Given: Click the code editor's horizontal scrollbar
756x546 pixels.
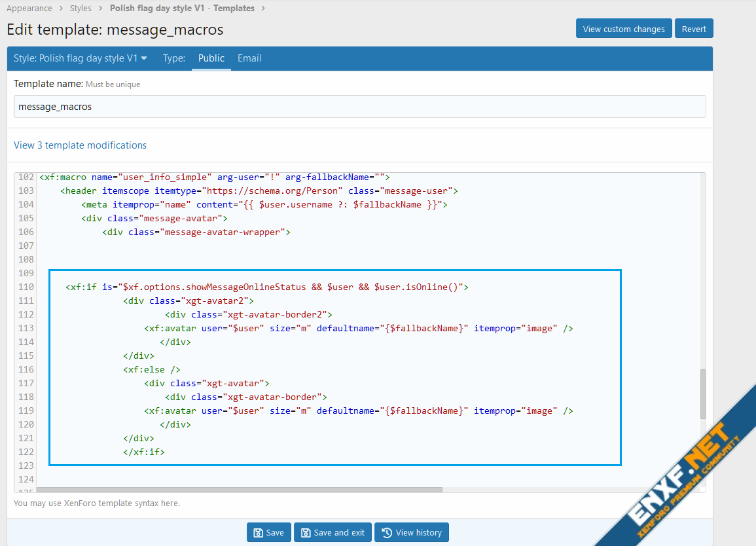Looking at the screenshot, I should click(240, 490).
